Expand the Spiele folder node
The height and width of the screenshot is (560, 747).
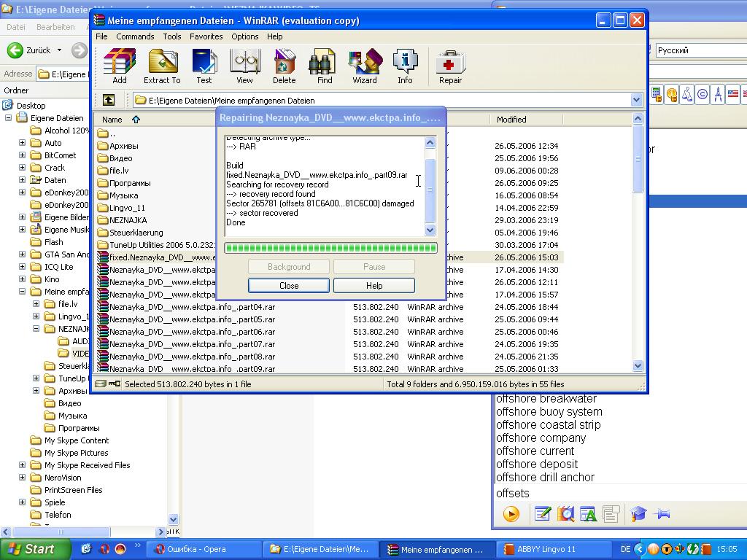click(x=23, y=502)
